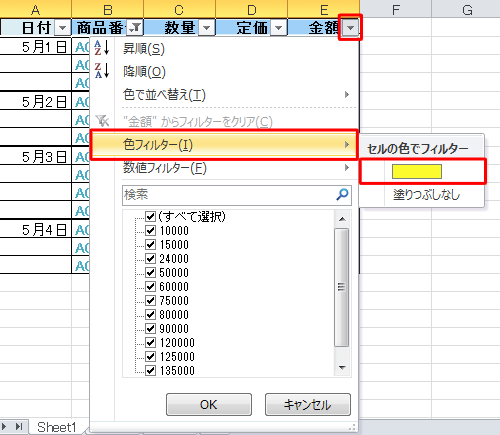
Task: Select 降順(O) sort option
Action: point(224,71)
